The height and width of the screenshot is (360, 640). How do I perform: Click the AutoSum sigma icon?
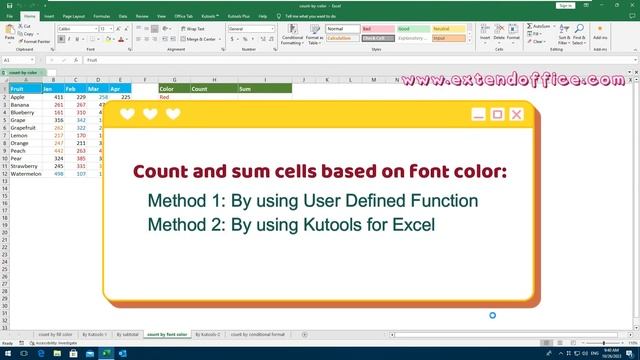pos(529,26)
